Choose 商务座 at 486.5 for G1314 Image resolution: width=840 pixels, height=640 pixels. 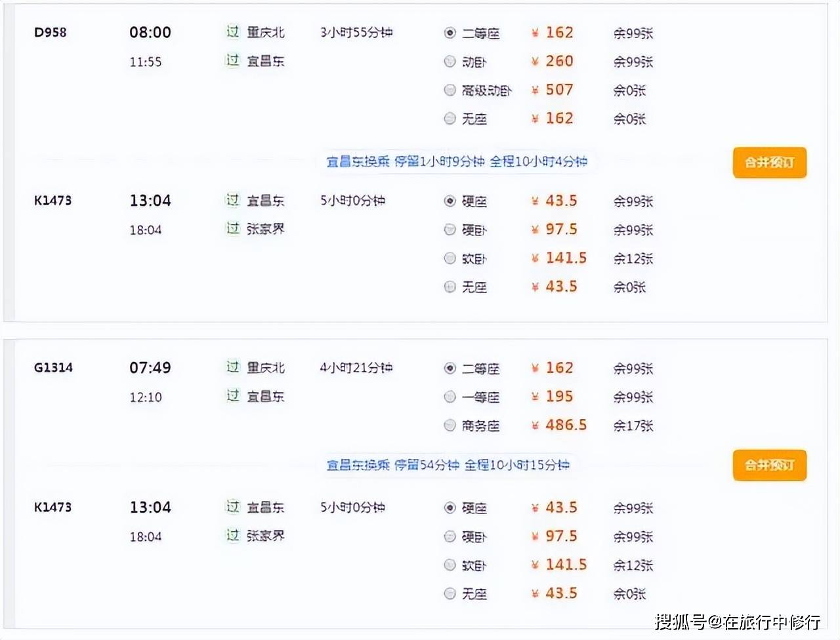click(x=450, y=426)
